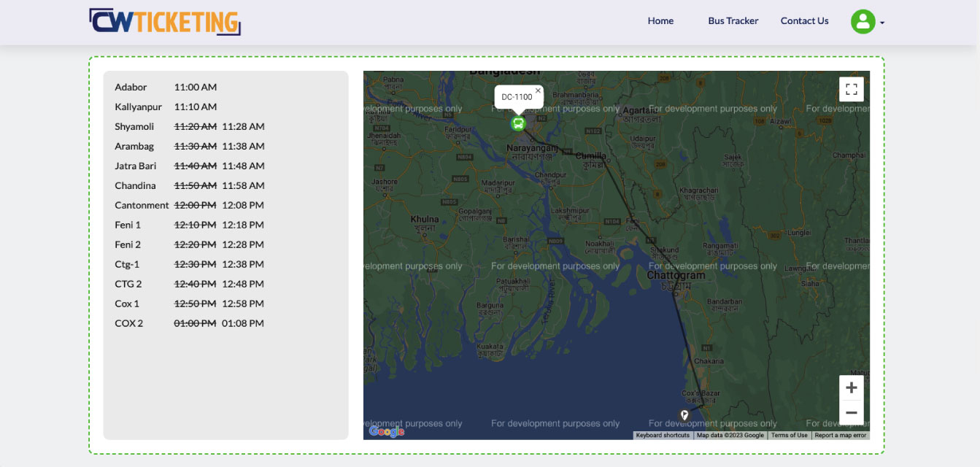Zoom out on the map
Viewport: 980px width, 467px height.
[x=851, y=412]
